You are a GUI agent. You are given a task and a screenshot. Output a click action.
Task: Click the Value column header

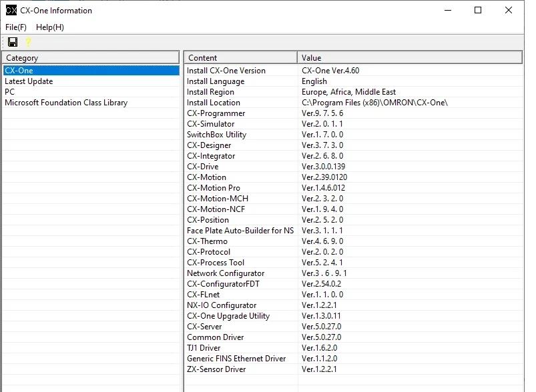pos(409,58)
